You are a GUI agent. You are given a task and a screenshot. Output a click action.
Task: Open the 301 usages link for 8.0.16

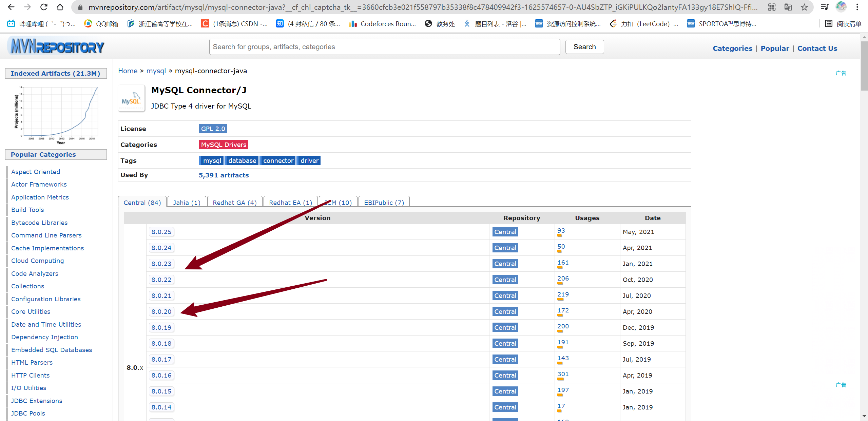click(x=563, y=374)
